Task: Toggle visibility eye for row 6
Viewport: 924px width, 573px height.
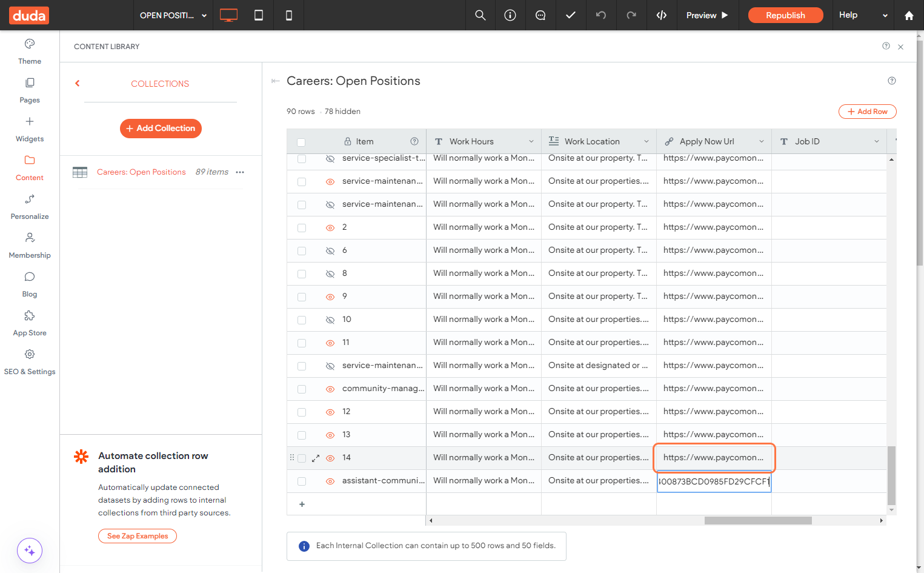Action: point(330,250)
